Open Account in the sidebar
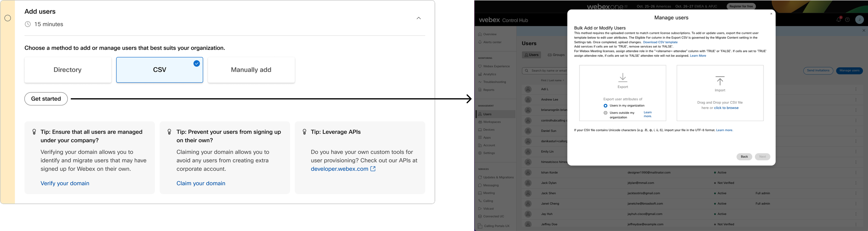The width and height of the screenshot is (868, 231). (486, 145)
